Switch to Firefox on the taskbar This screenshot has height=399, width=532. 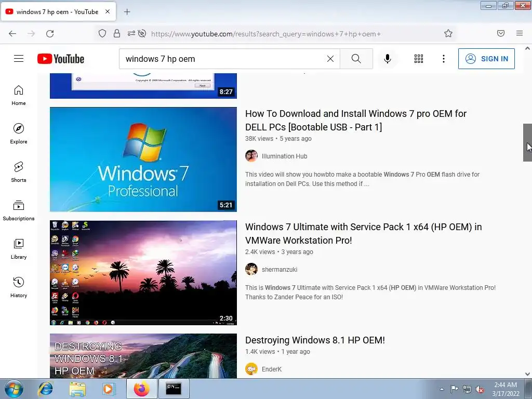(141, 389)
